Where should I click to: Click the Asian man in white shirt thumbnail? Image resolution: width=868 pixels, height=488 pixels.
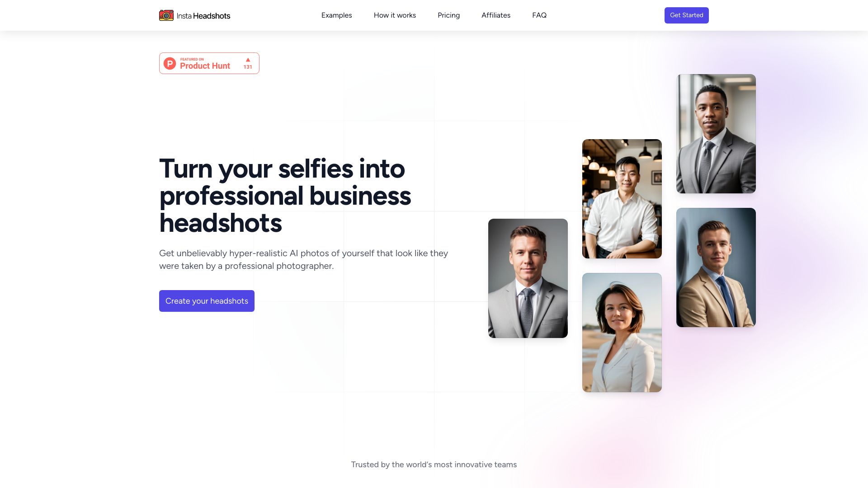[x=622, y=198]
